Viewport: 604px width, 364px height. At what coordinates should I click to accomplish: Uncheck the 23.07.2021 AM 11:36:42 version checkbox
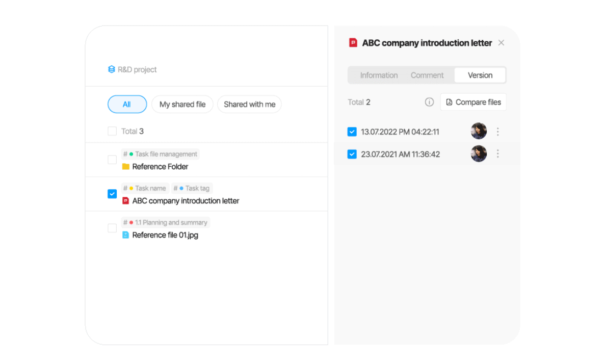(352, 154)
